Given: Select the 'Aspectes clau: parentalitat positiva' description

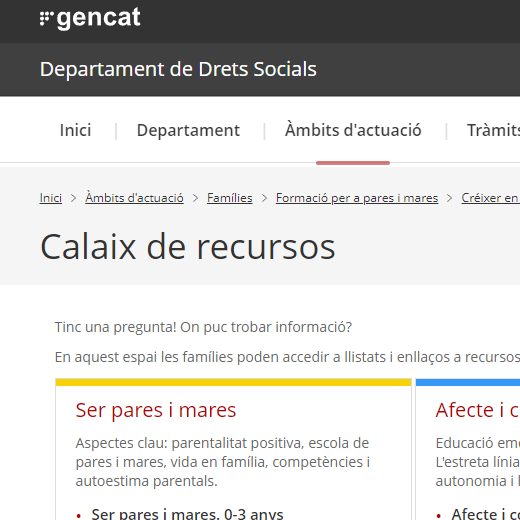Looking at the screenshot, I should (223, 462).
